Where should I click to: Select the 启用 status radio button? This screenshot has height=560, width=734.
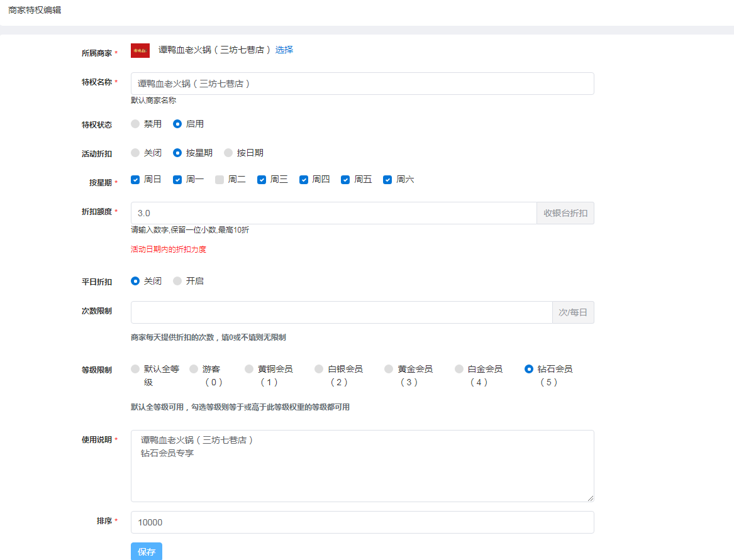click(x=177, y=124)
